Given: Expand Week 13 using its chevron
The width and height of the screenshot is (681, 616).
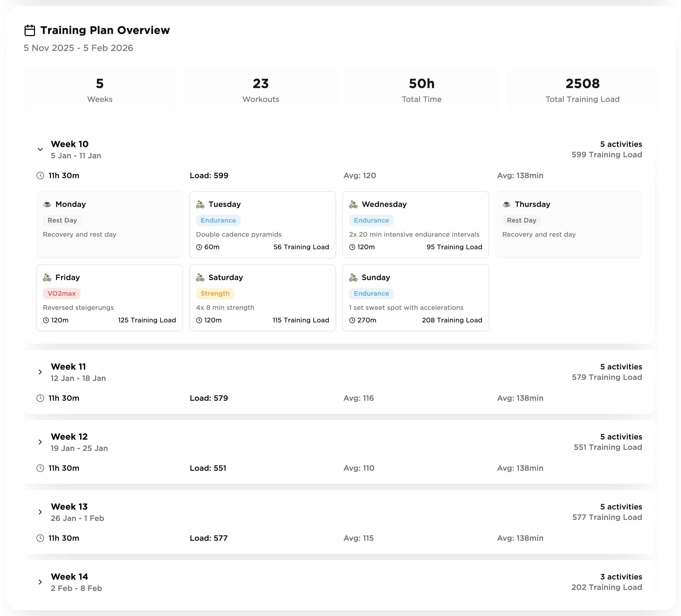Looking at the screenshot, I should (x=40, y=512).
